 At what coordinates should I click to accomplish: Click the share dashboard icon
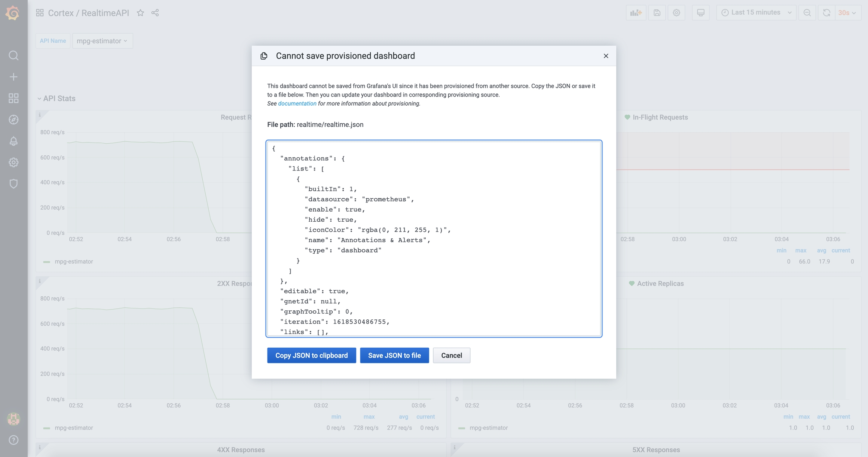(155, 13)
